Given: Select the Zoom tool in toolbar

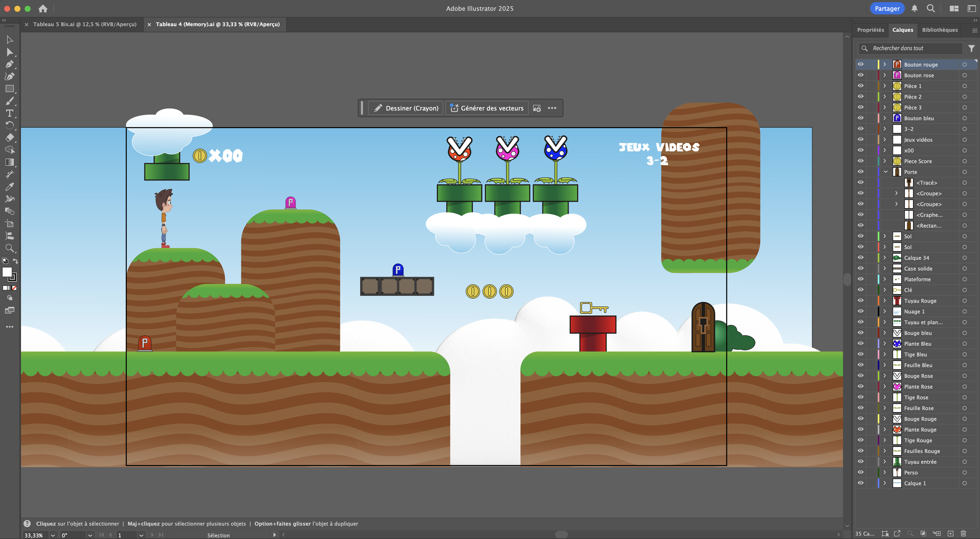Looking at the screenshot, I should point(10,248).
